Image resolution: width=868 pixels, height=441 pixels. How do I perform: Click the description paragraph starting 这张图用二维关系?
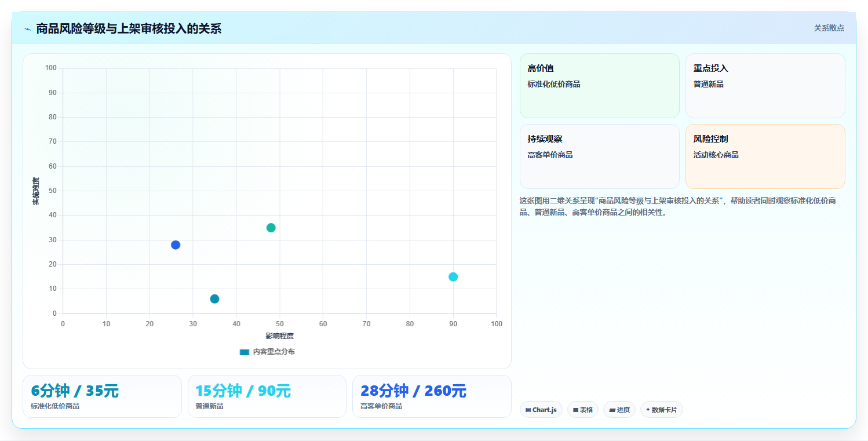(678, 206)
